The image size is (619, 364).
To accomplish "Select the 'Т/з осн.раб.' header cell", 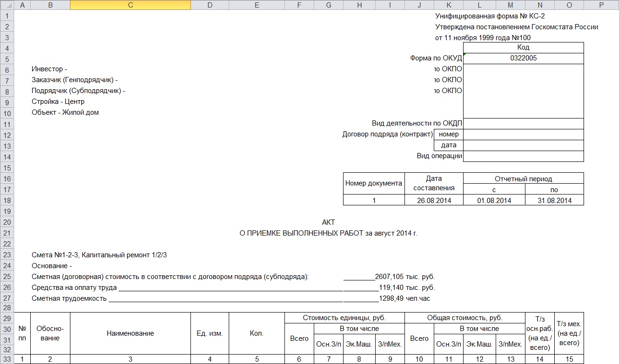I will [539, 333].
